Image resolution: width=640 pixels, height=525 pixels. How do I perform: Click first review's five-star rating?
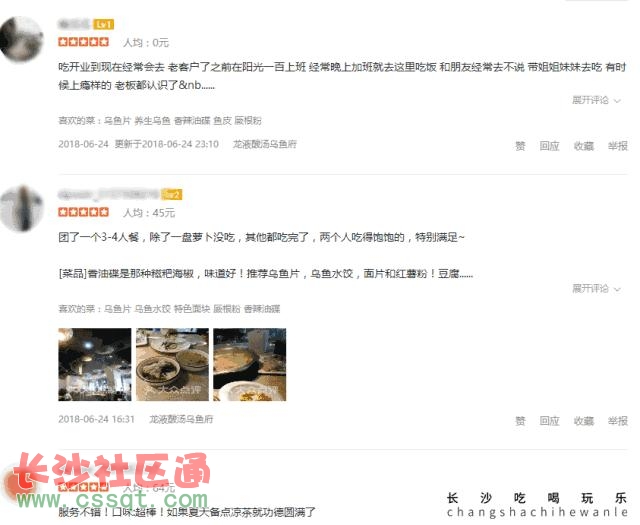84,42
